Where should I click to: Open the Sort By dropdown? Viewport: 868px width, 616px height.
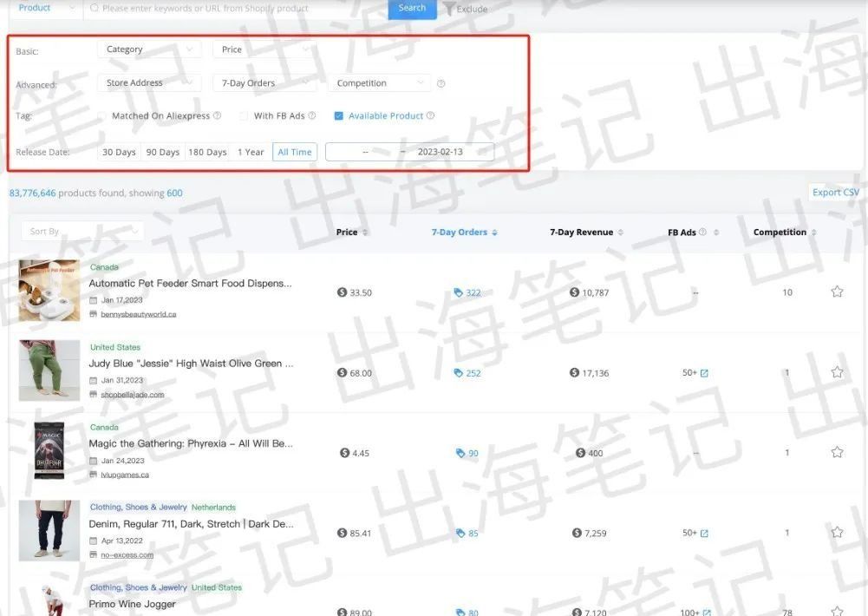[x=82, y=231]
